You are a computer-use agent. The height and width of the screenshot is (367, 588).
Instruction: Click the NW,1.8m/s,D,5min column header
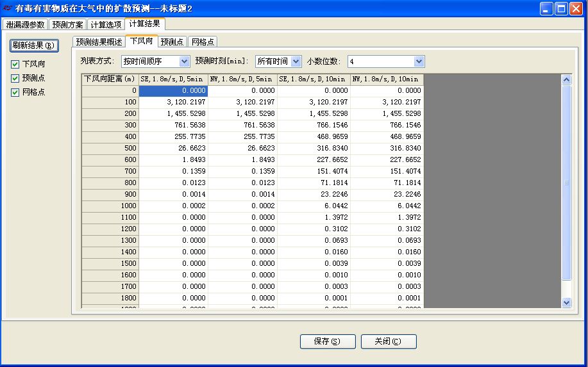[x=242, y=79]
